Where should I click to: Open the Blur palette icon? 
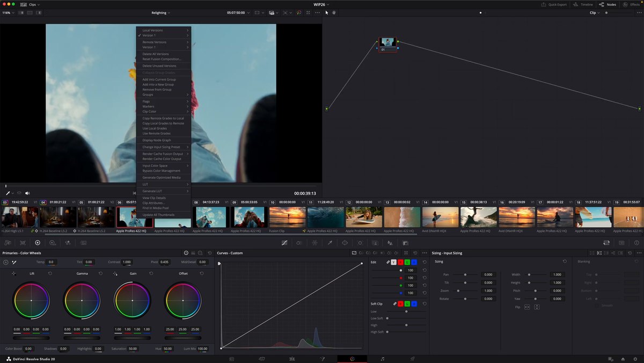pyautogui.click(x=390, y=243)
